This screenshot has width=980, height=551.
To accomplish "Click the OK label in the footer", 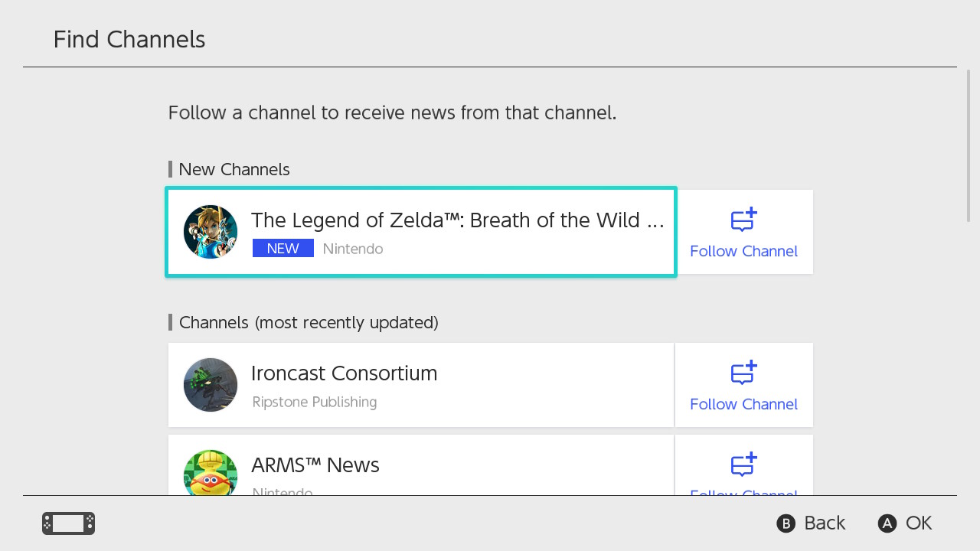I will pyautogui.click(x=918, y=523).
